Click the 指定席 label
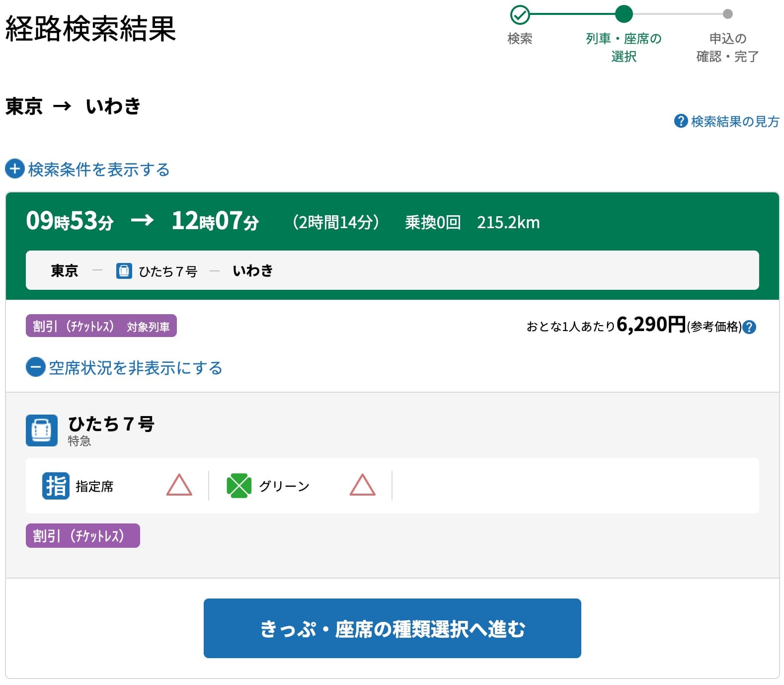The width and height of the screenshot is (784, 685). tap(94, 486)
